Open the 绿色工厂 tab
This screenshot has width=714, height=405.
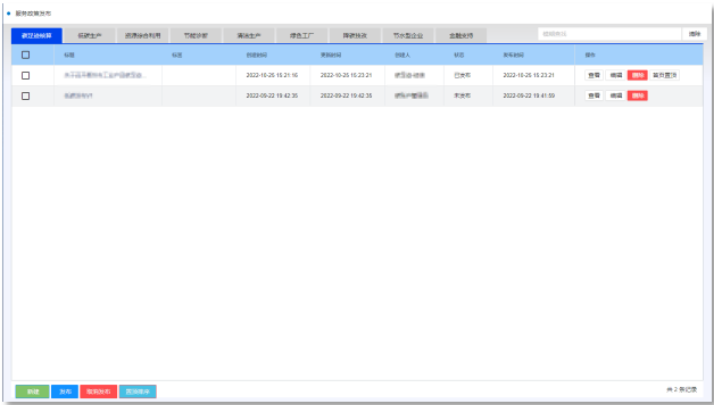click(302, 35)
